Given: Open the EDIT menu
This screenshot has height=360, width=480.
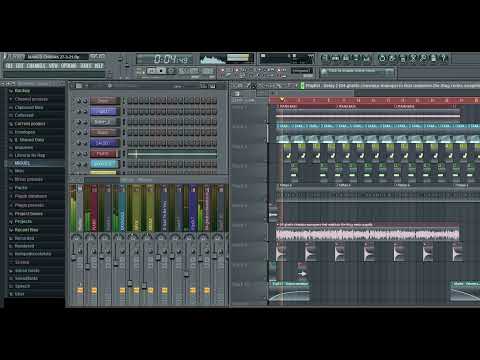Looking at the screenshot, I should [x=20, y=66].
